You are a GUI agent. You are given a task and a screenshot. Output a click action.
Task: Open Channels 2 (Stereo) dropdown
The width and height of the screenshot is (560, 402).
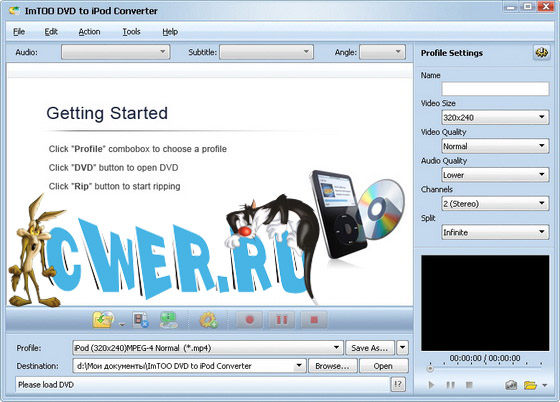[495, 203]
